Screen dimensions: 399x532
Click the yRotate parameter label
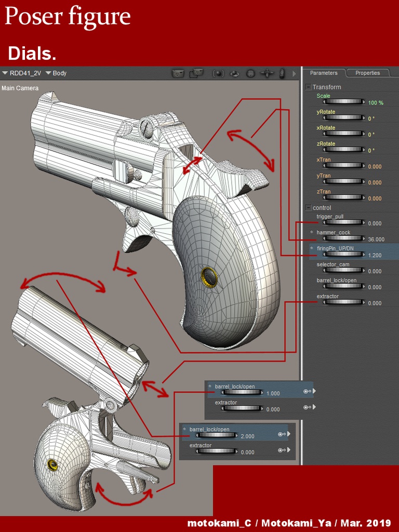pos(326,112)
